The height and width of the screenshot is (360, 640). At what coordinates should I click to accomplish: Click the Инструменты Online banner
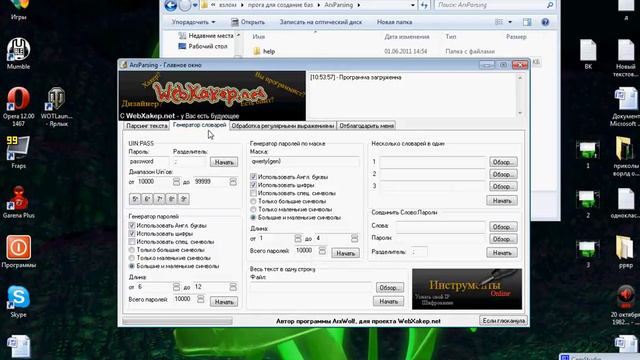coord(467,289)
